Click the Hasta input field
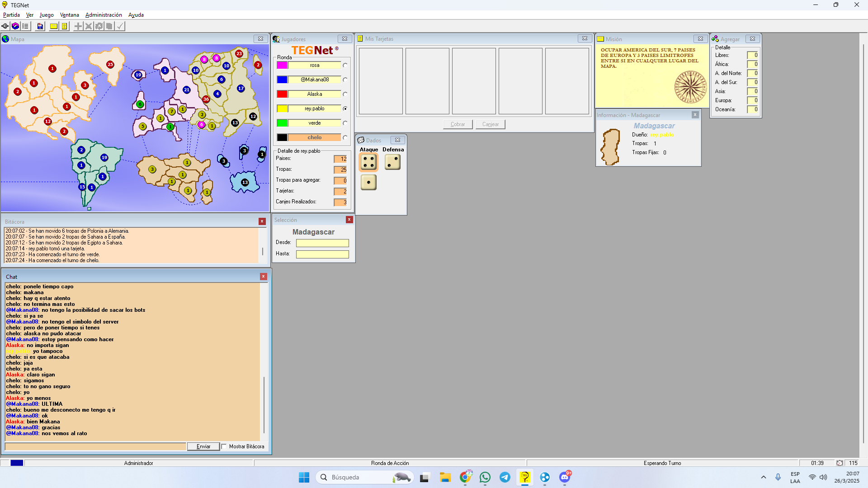Screen dimensions: 868x488 pos(322,254)
